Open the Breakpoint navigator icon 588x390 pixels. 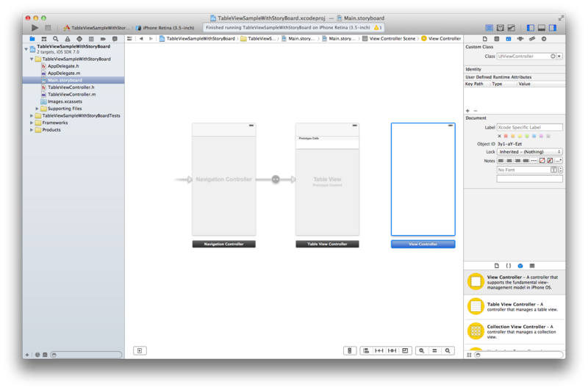click(103, 39)
